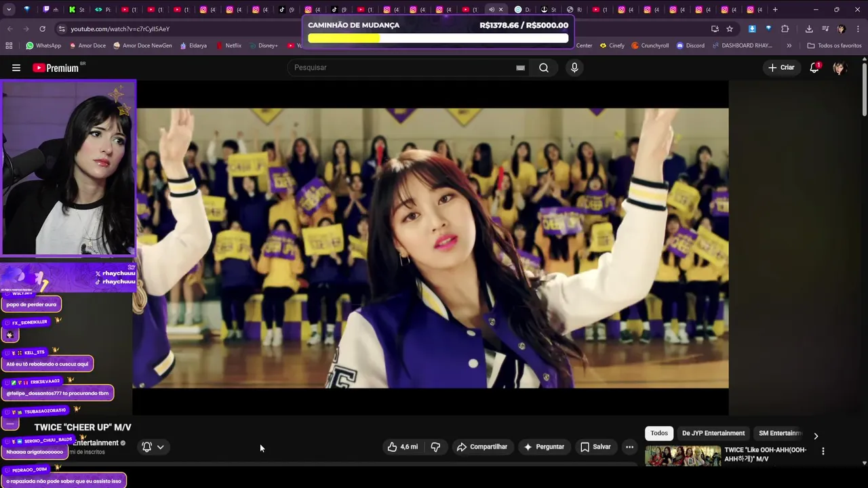Image resolution: width=868 pixels, height=488 pixels.
Task: Open the TWICE Like OOH-AHH thumbnail
Action: tap(683, 456)
